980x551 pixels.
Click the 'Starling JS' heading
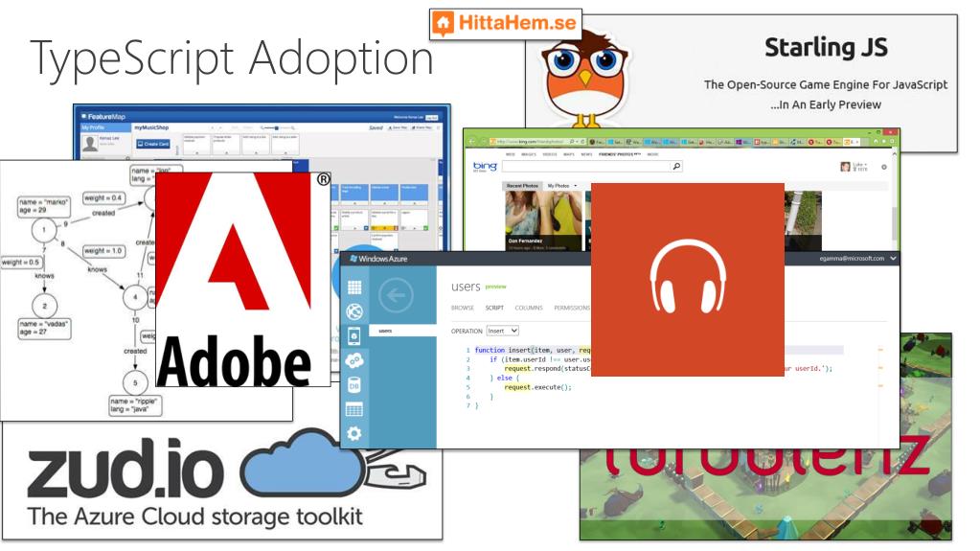point(826,48)
